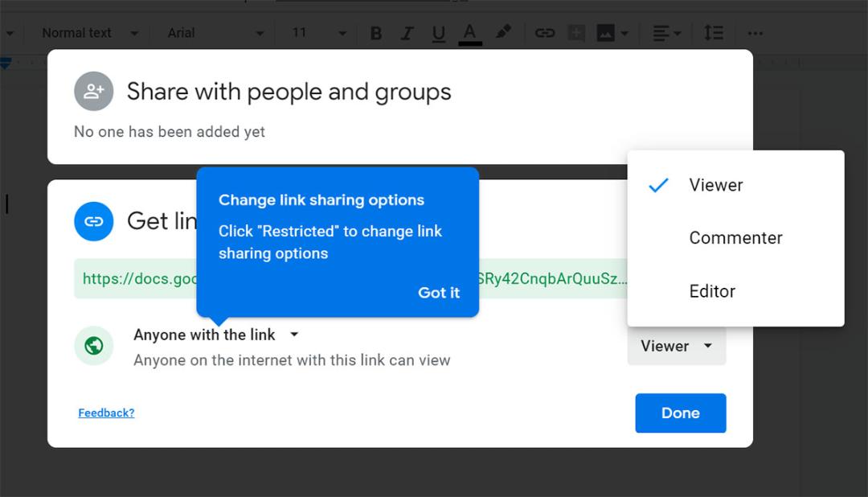Open the highlight color pen tool
Viewport: 868px width, 497px height.
coord(502,33)
